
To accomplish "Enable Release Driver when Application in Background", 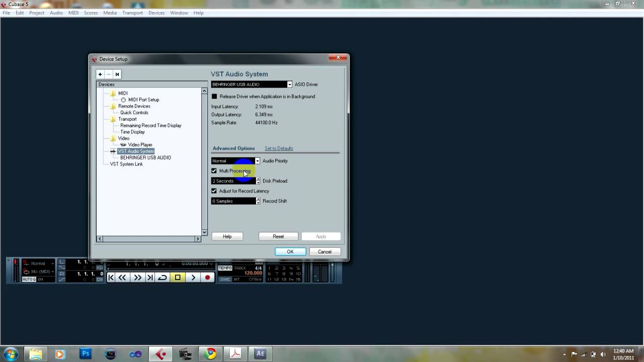I will [214, 97].
